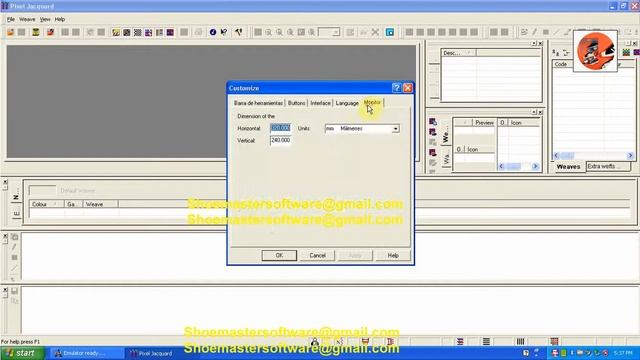This screenshot has height=360, width=640.
Task: Click the Code column header in Weaves panel
Action: [x=562, y=64]
